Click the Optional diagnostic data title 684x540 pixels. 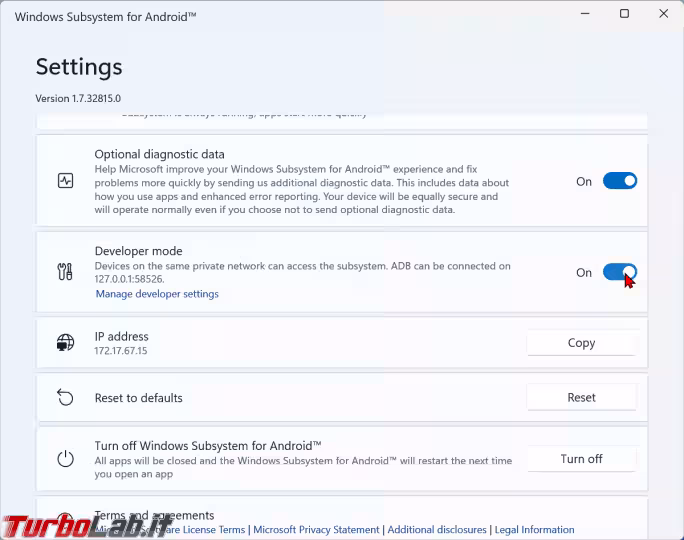pyautogui.click(x=160, y=154)
